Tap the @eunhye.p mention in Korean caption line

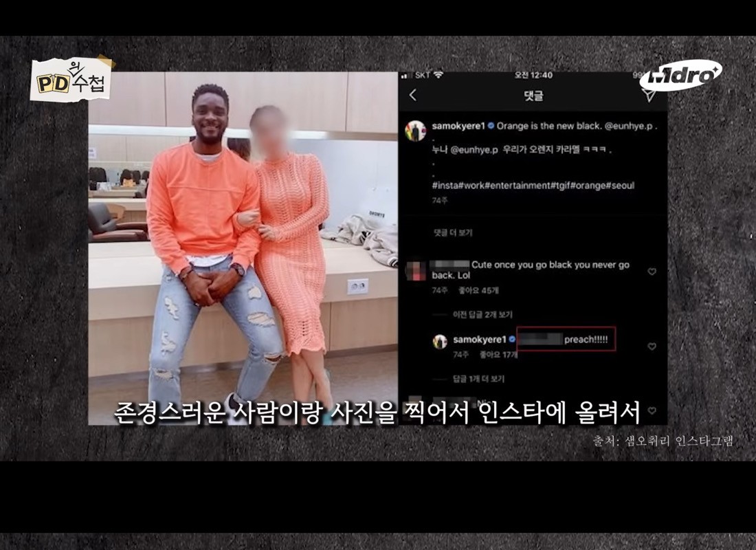[475, 148]
